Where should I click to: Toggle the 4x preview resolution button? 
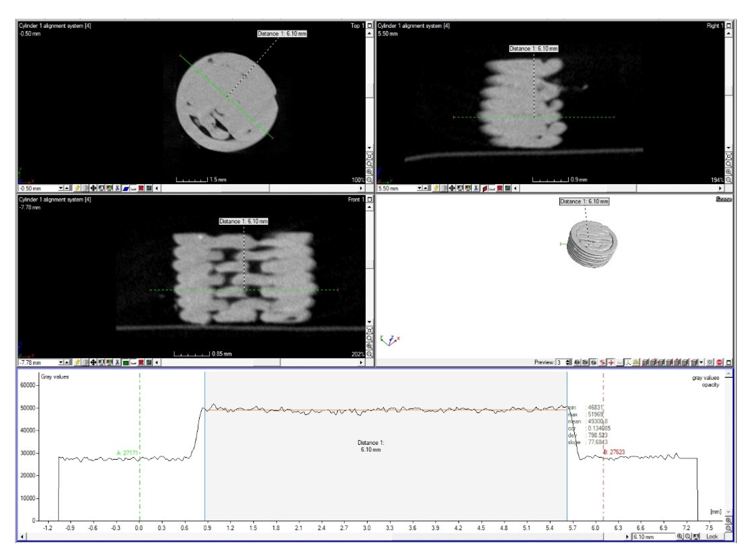pyautogui.click(x=577, y=362)
